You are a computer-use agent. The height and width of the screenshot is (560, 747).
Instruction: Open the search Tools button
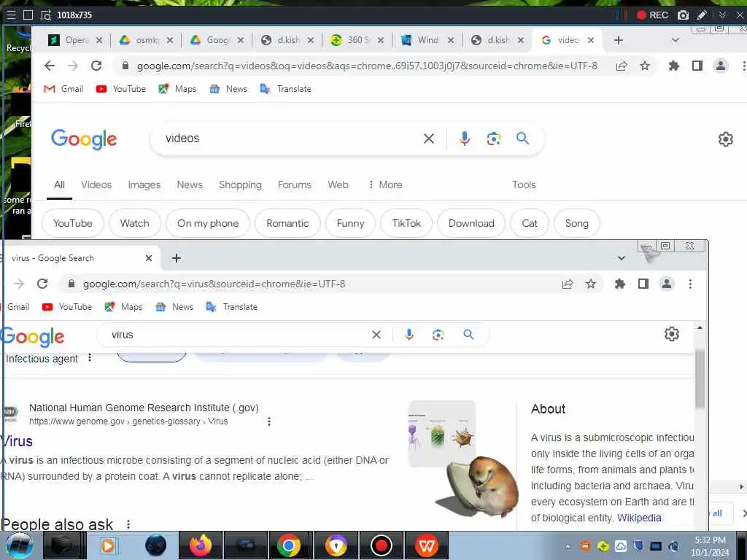click(524, 184)
